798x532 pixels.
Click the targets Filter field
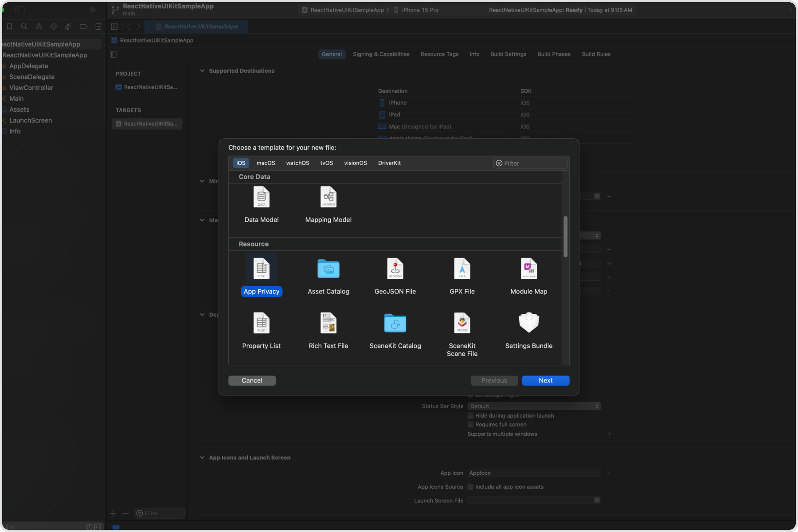click(x=160, y=513)
